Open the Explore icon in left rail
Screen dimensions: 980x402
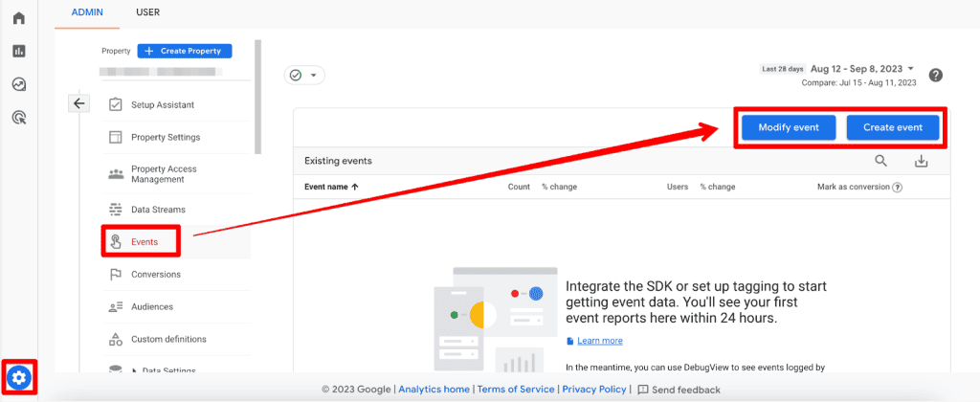point(19,84)
